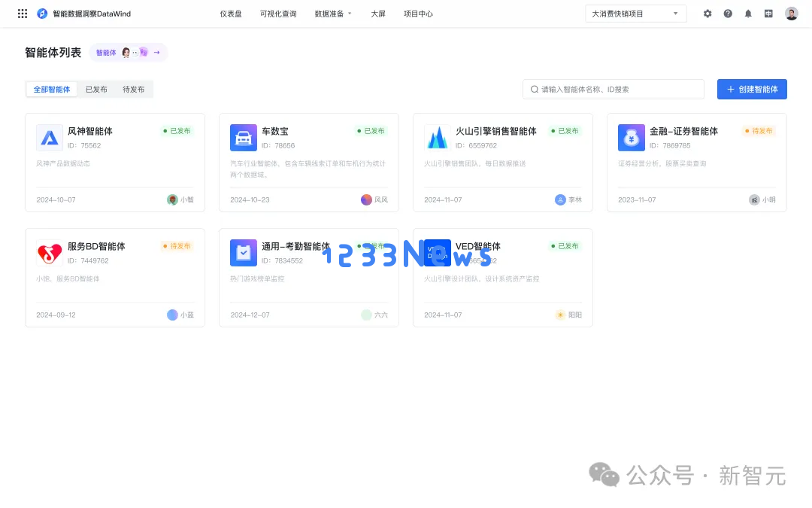Click the 已发布 status on 风神智能体

tap(177, 131)
